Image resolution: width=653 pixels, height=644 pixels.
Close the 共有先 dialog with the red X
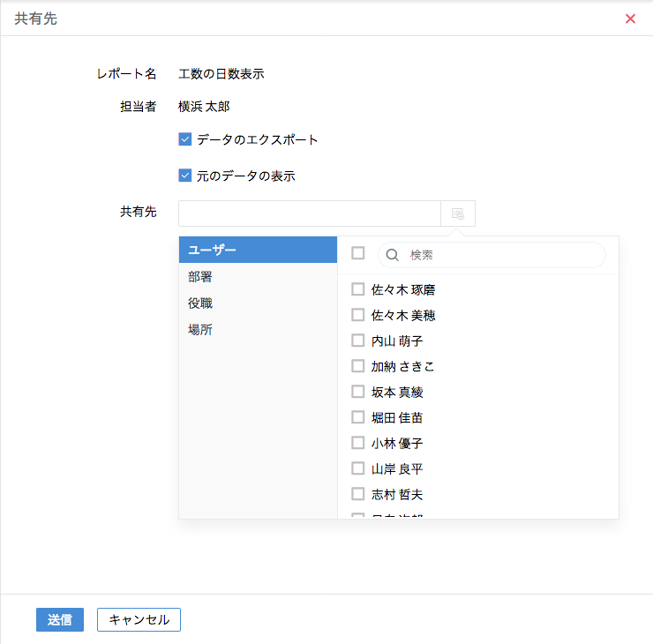click(x=630, y=19)
